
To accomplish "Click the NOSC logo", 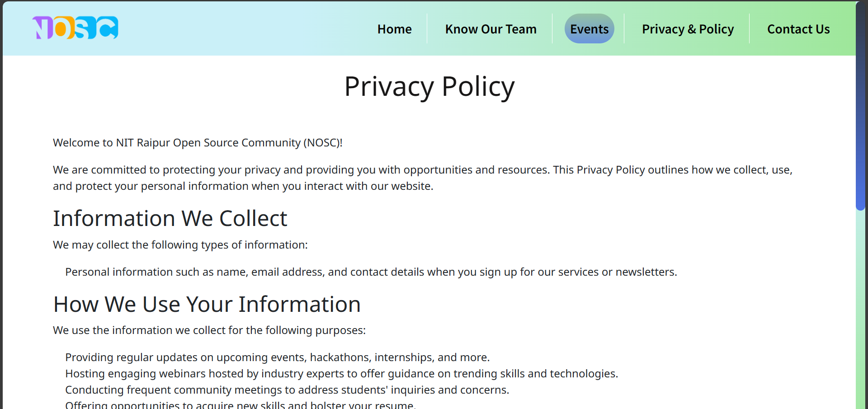I will [75, 28].
